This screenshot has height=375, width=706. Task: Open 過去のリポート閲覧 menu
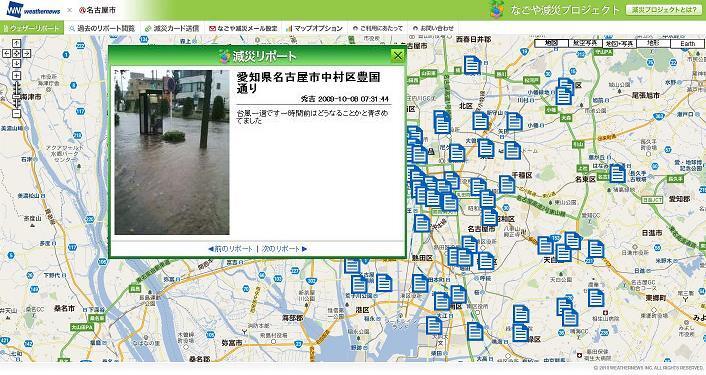102,28
